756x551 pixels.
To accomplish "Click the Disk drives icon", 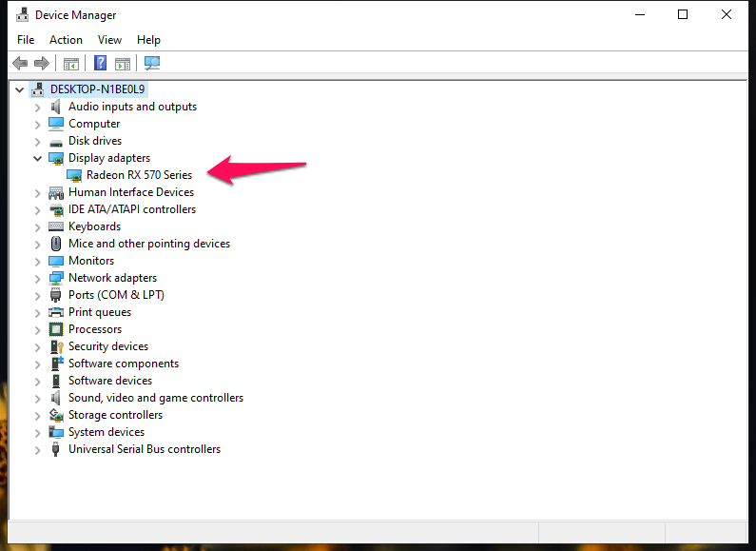I will tap(56, 143).
